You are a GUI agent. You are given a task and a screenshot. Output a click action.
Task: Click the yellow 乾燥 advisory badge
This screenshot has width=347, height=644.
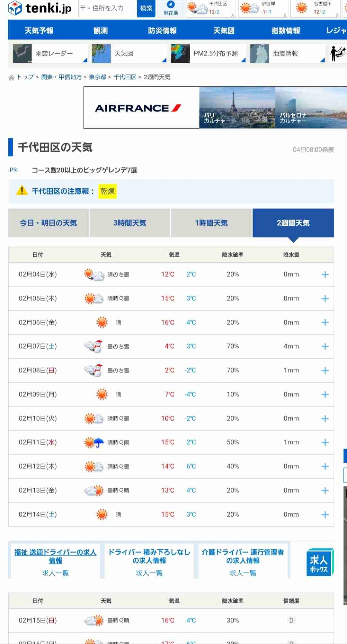(x=107, y=191)
